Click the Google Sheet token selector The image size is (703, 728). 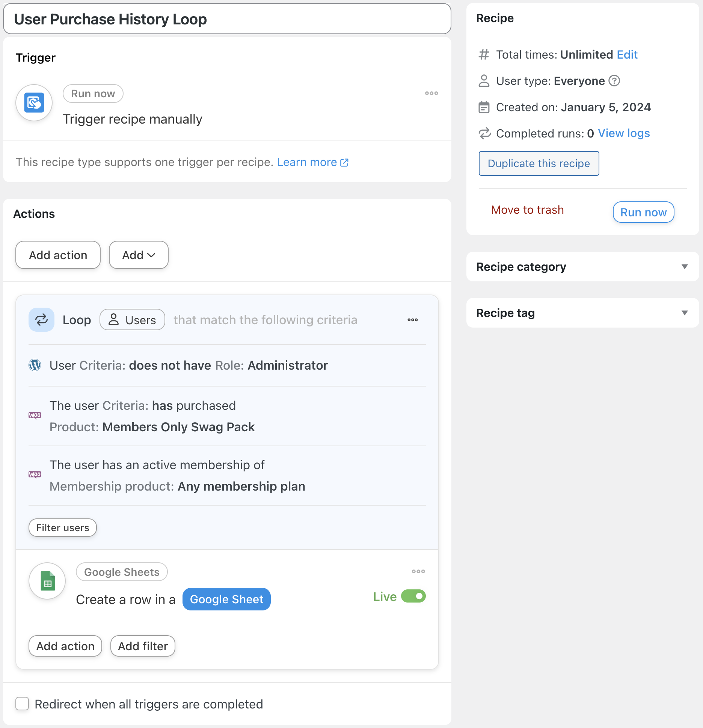tap(226, 599)
